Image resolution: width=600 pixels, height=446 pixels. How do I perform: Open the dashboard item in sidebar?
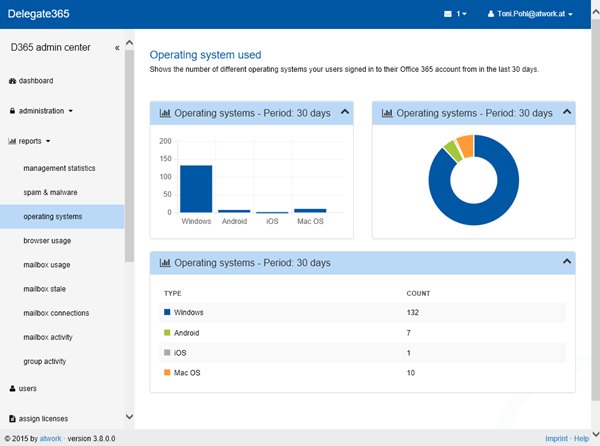(35, 80)
